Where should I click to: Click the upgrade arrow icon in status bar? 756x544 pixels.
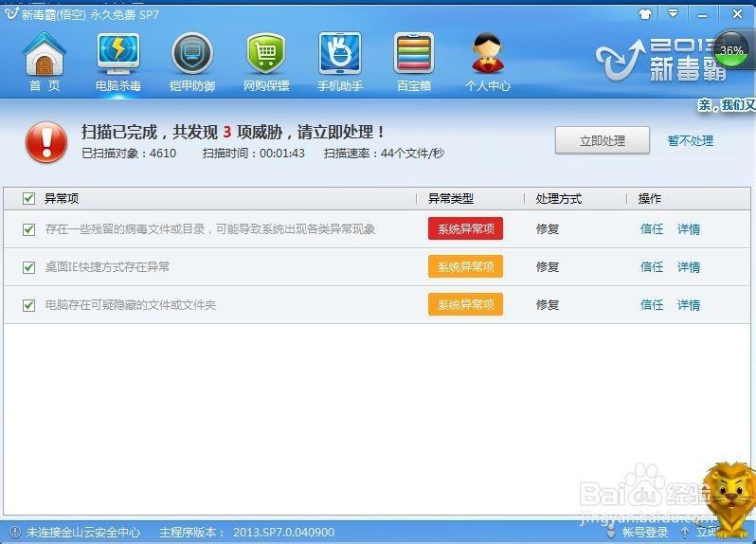(x=685, y=532)
